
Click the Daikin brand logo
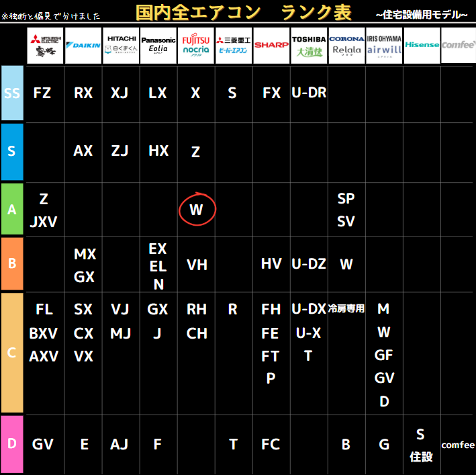[83, 46]
